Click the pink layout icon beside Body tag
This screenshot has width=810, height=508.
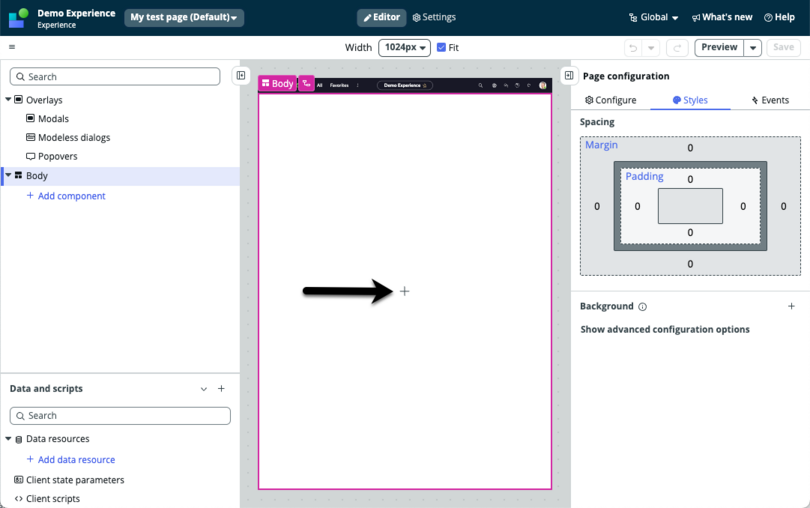[x=306, y=83]
